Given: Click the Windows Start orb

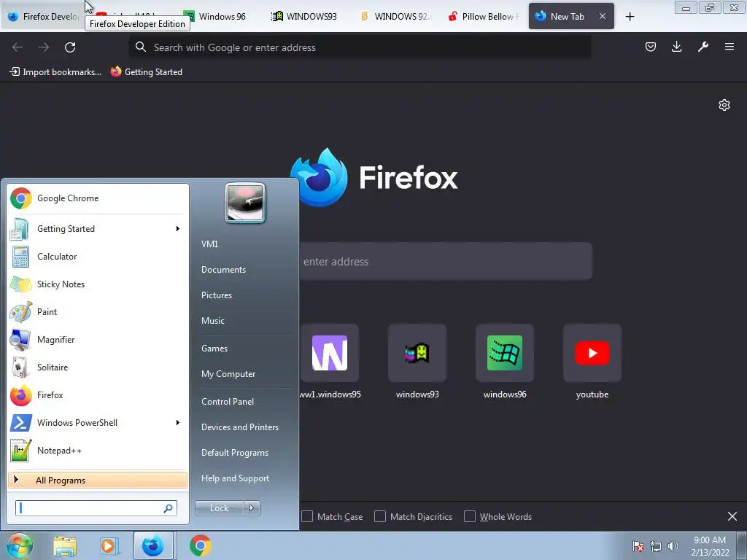Looking at the screenshot, I should click(19, 545).
